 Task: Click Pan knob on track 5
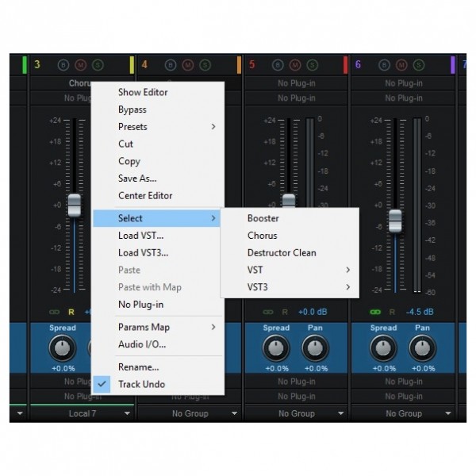tap(315, 348)
